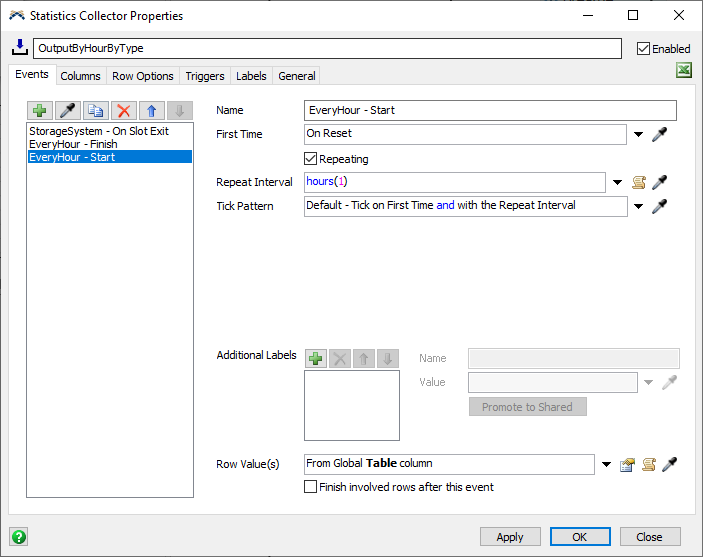Viewport: 703px width, 557px height.
Task: Move selected event down in list
Action: pos(180,110)
